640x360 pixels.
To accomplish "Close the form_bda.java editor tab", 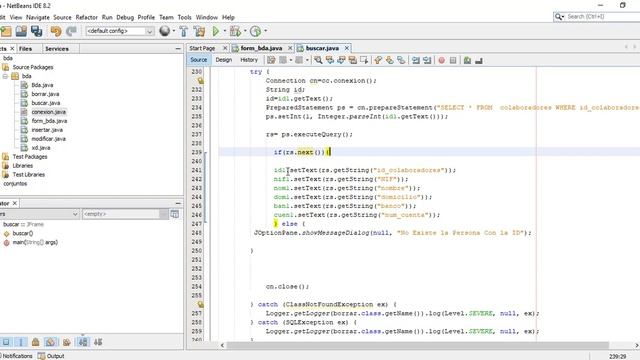I will coord(290,48).
